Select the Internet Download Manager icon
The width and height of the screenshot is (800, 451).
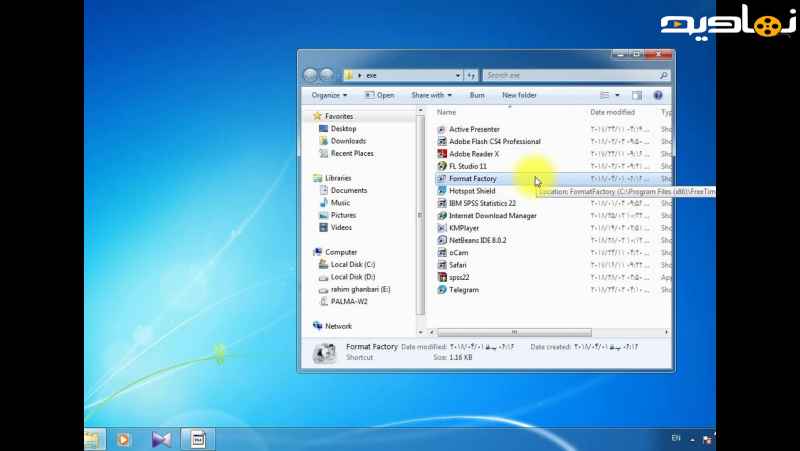pos(442,216)
